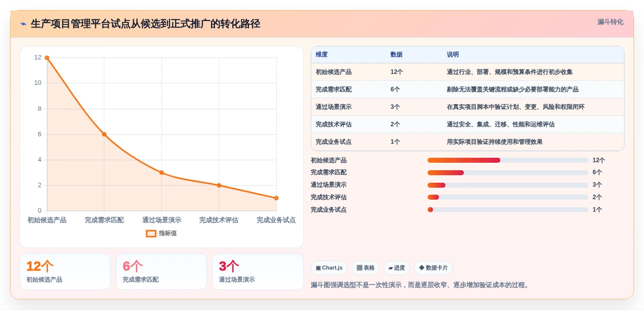
Task: Click the 初始候选产品 progress row label
Action: click(329, 160)
